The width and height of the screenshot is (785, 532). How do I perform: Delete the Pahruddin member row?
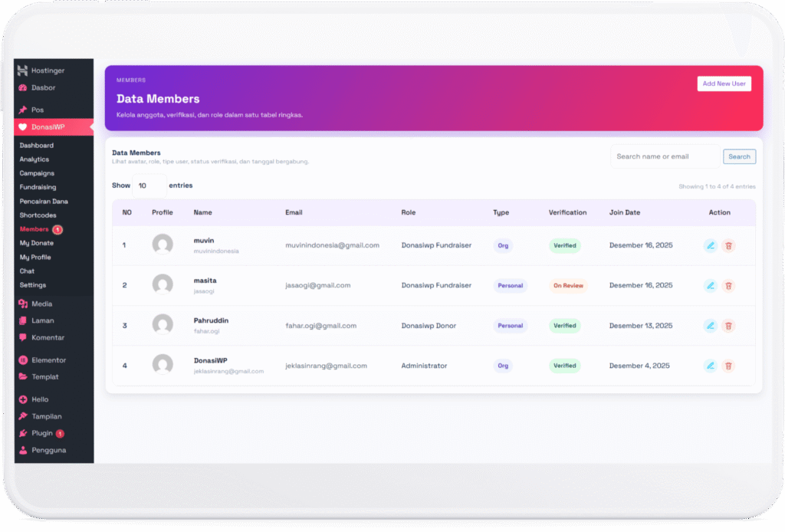(x=728, y=326)
